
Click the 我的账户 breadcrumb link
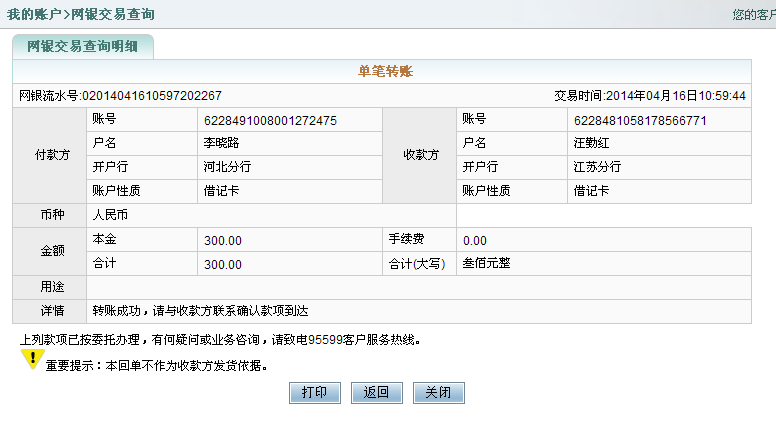coord(35,14)
